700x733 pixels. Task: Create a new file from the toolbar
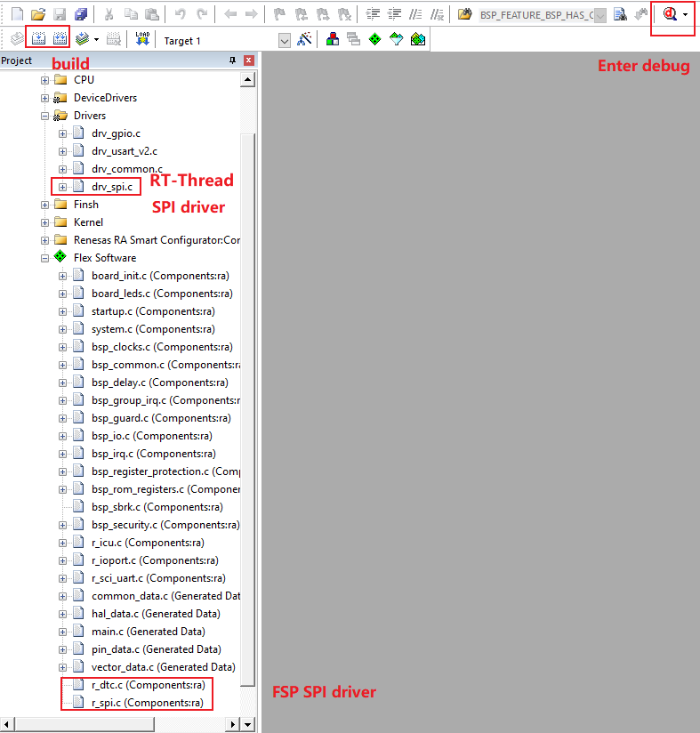[17, 15]
